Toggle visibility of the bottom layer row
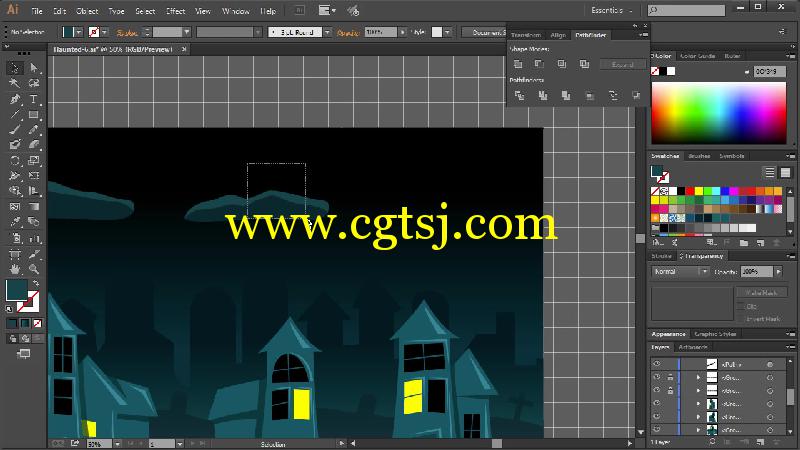 (x=657, y=430)
